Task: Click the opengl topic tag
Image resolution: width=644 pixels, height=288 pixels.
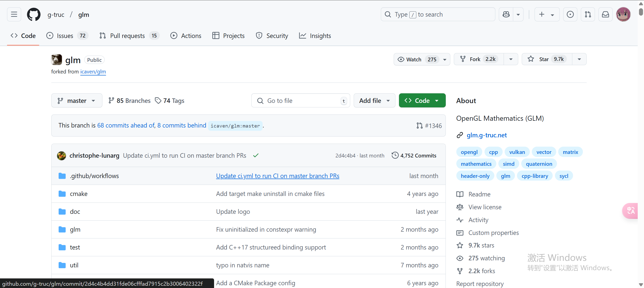Action: click(x=469, y=152)
